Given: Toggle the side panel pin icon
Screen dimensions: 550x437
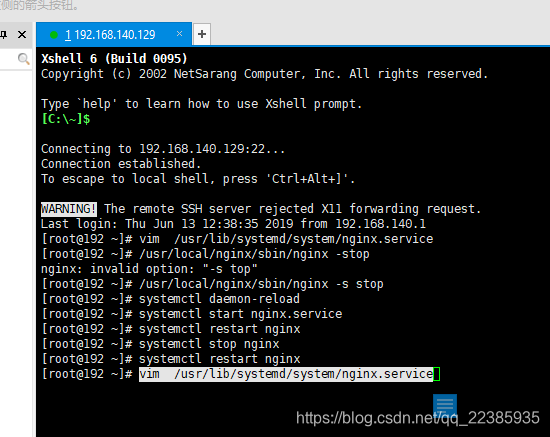Looking at the screenshot, I should (4, 34).
